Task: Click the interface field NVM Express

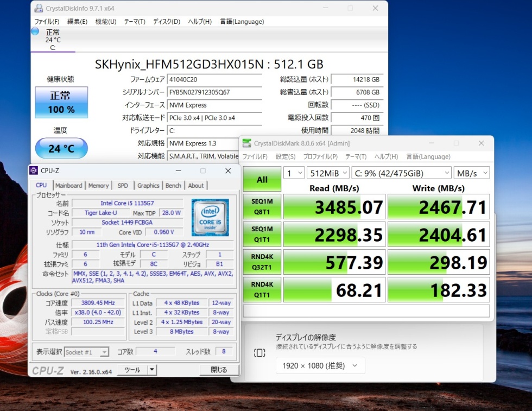Action: 215,105
